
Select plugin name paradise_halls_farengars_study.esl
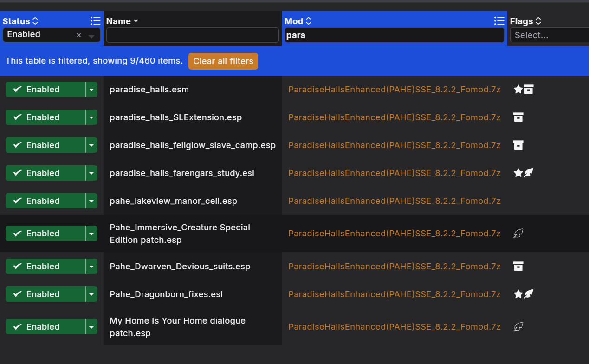click(x=182, y=173)
